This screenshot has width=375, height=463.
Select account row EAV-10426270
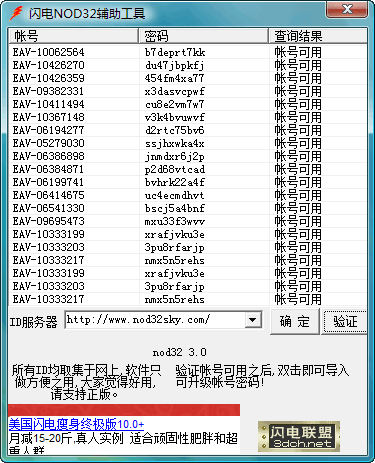pos(188,65)
